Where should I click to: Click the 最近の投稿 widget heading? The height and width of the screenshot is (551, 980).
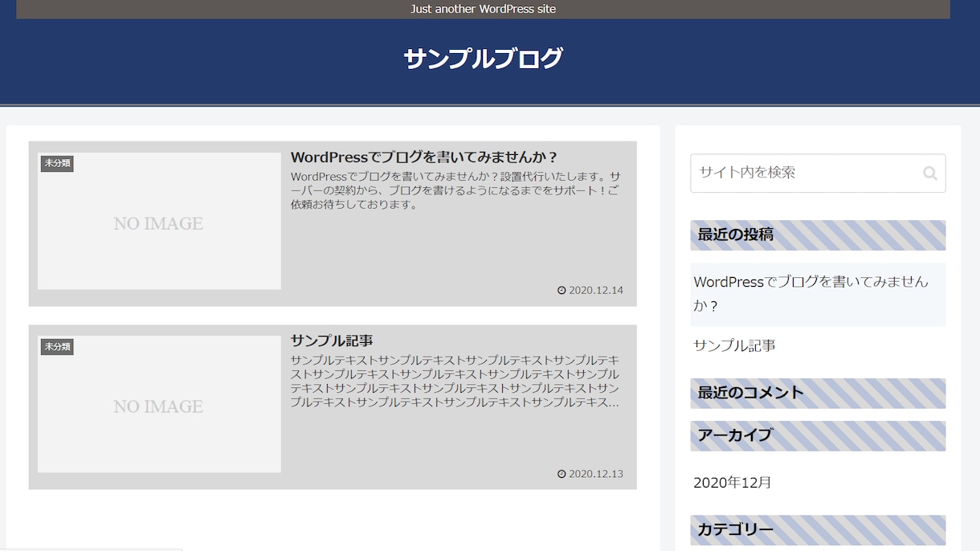point(818,235)
